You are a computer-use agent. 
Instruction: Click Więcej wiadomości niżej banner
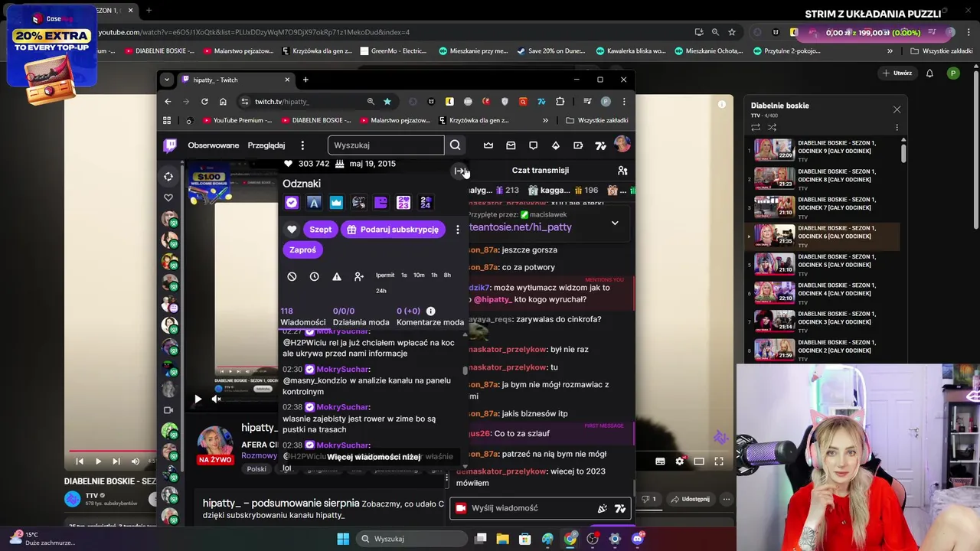374,457
